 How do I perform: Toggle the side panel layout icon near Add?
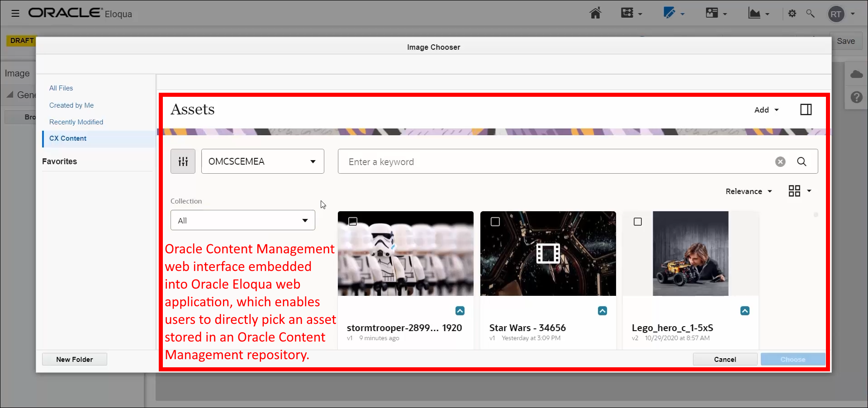806,109
